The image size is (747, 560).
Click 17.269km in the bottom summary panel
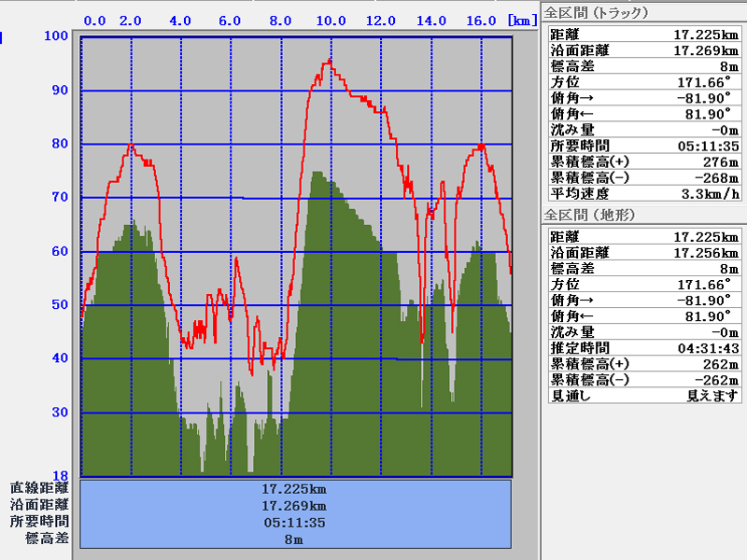296,505
